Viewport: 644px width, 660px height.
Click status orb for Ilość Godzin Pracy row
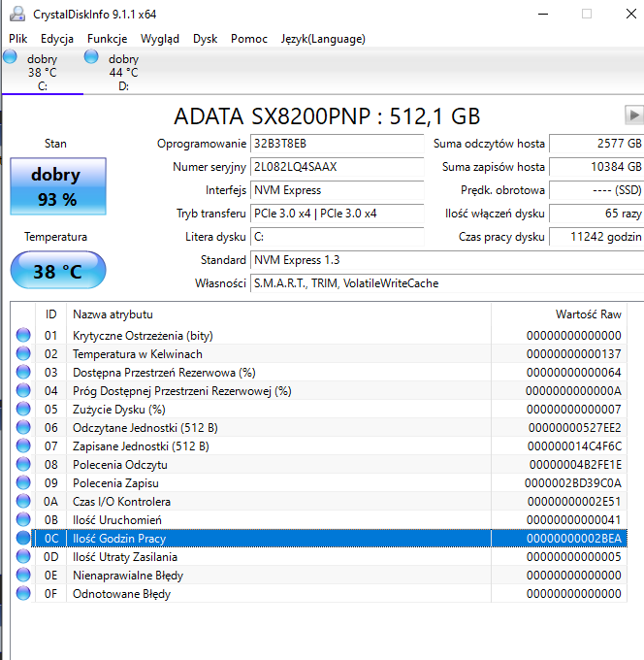click(x=23, y=539)
